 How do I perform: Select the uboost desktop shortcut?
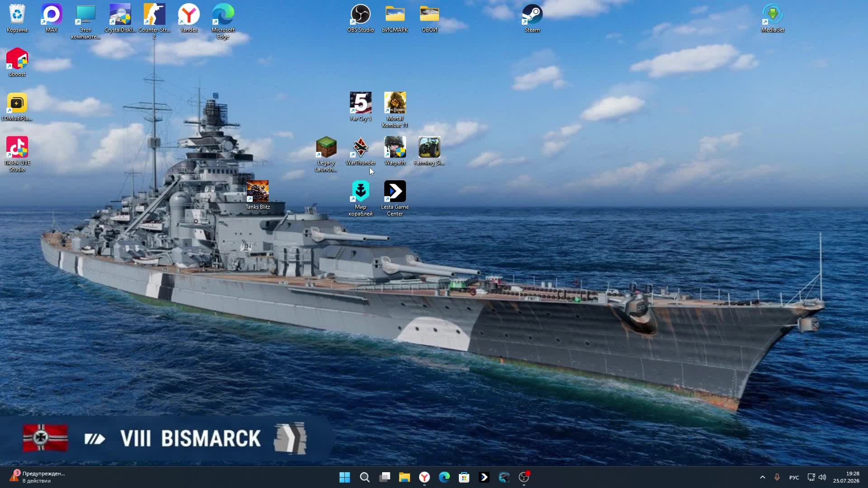(x=17, y=62)
